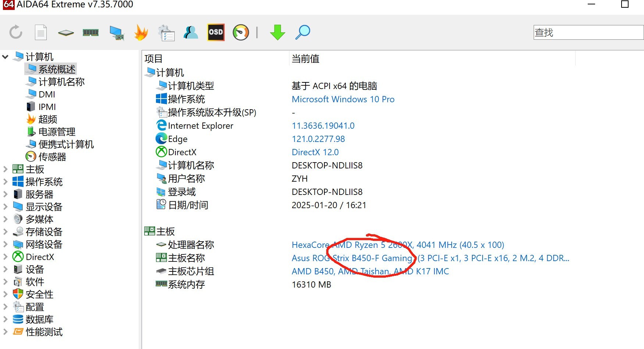
Task: Expand the 安全性 tree node
Action: point(5,294)
